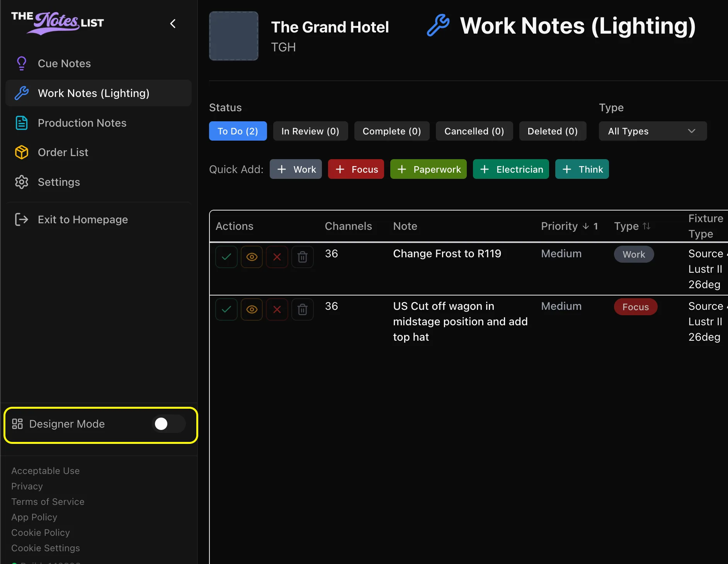The width and height of the screenshot is (728, 564).
Task: Click the Designer Mode grid icon
Action: point(17,424)
